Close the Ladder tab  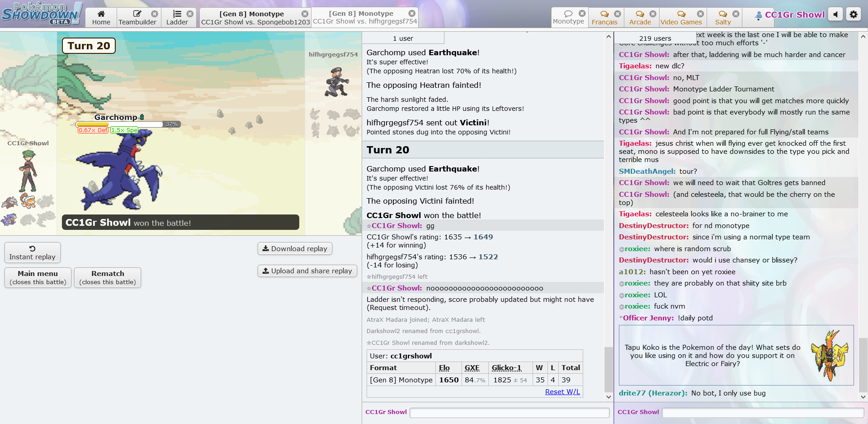(190, 14)
